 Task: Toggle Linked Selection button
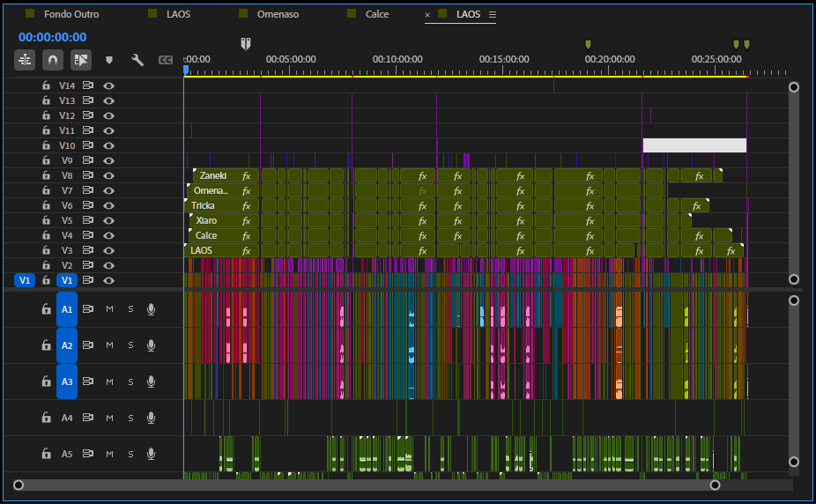tap(81, 60)
